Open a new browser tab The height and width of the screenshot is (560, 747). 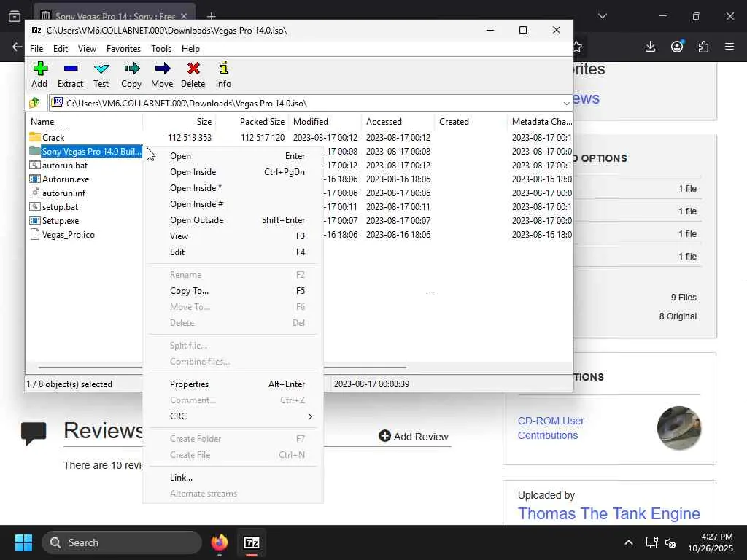211,16
